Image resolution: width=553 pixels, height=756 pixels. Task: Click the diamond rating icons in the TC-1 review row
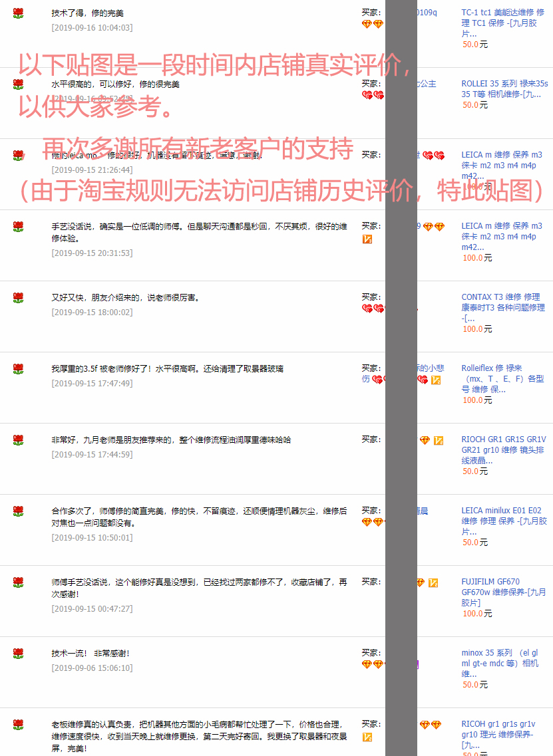pyautogui.click(x=373, y=24)
